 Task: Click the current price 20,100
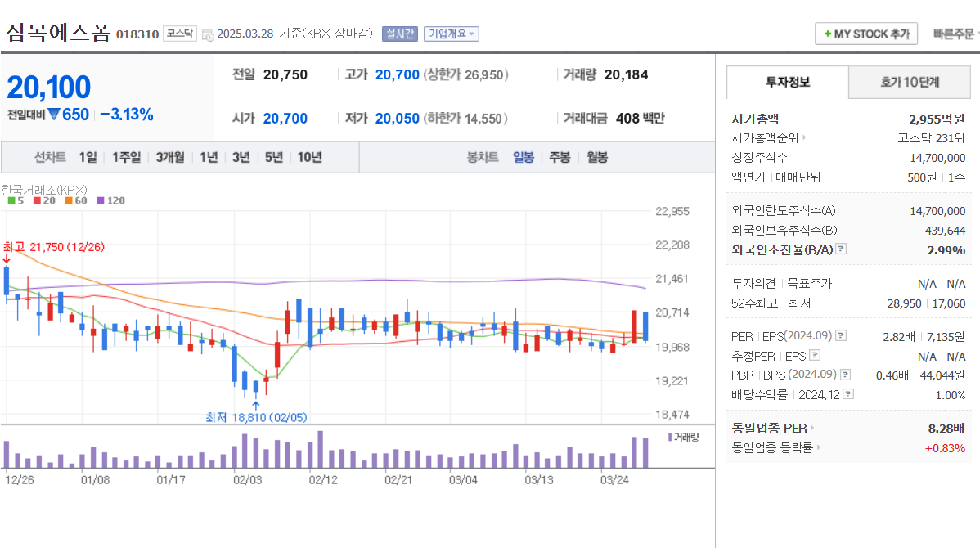pyautogui.click(x=49, y=87)
